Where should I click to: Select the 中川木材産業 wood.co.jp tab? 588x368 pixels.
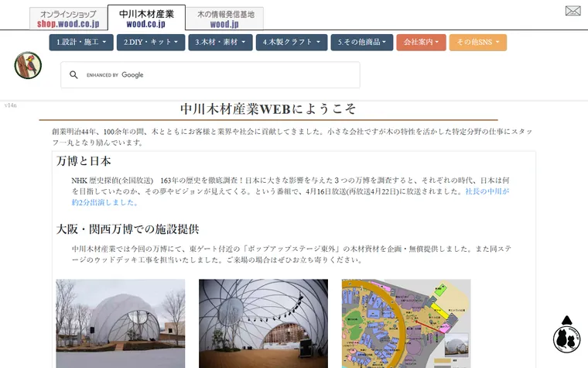pos(146,18)
